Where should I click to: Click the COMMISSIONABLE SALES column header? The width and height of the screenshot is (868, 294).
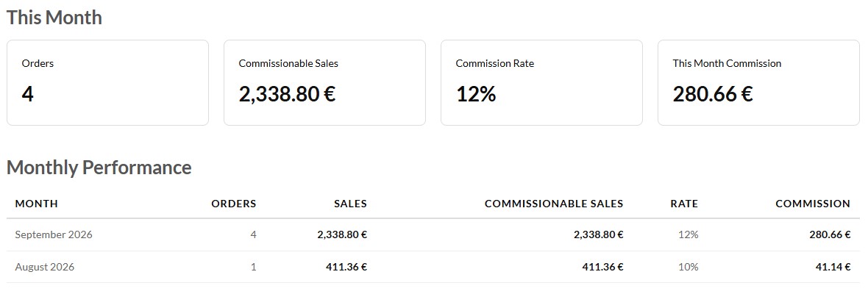[x=554, y=204]
